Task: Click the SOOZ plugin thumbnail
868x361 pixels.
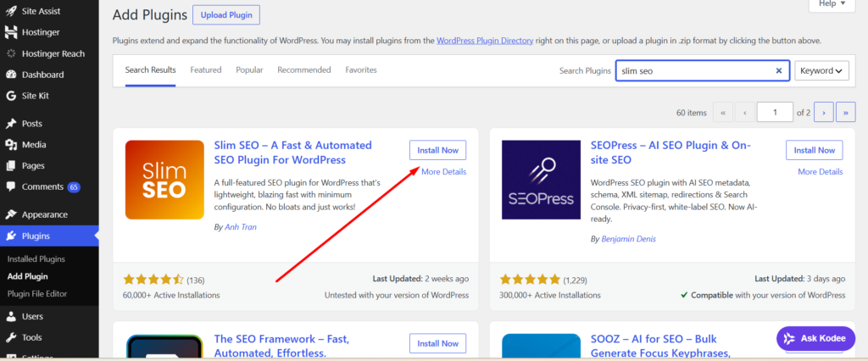Action: [x=541, y=346]
